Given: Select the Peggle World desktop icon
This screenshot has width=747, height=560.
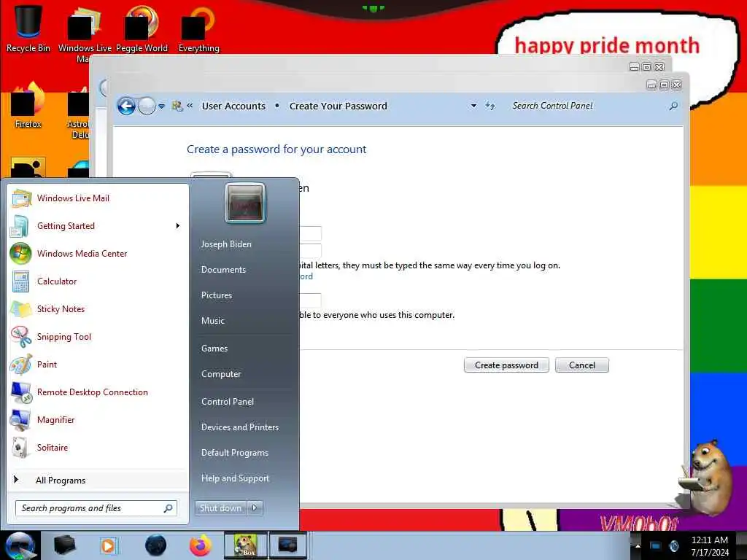Looking at the screenshot, I should 142,28.
